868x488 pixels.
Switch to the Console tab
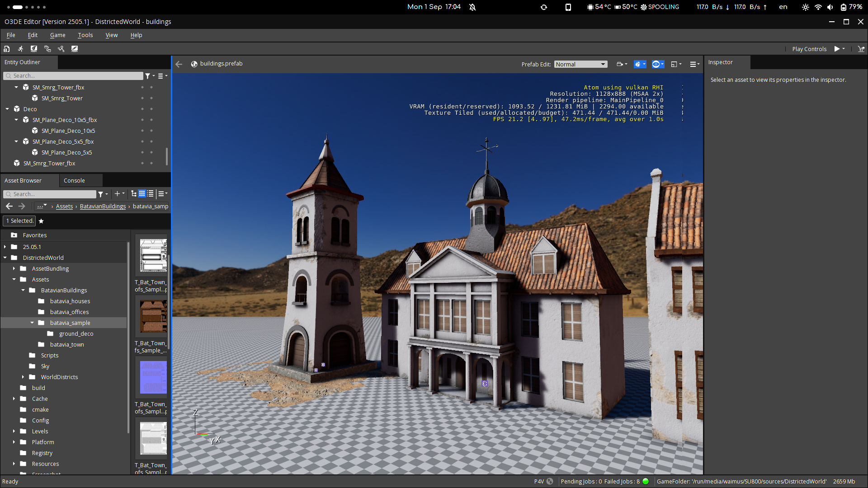(74, 180)
